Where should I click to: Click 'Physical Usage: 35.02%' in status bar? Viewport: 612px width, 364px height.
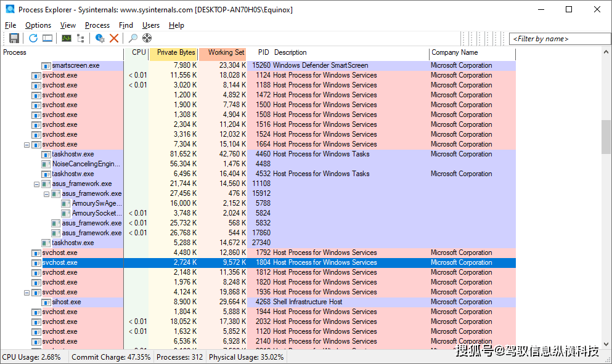point(247,357)
